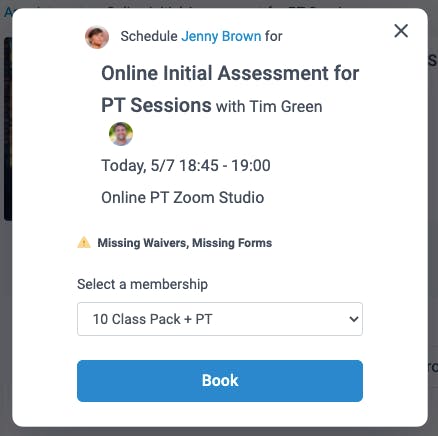Viewport: 438px width, 436px height.
Task: Click the Online Initial Assessment title
Action: pos(230,89)
